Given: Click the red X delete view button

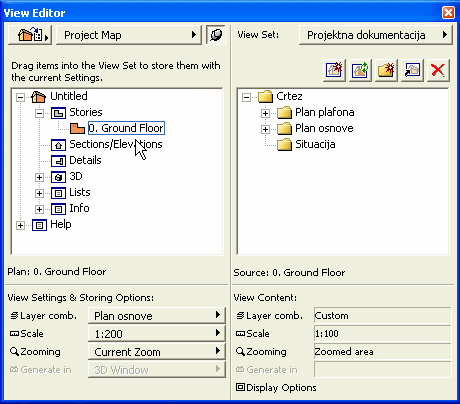Looking at the screenshot, I should click(x=438, y=70).
